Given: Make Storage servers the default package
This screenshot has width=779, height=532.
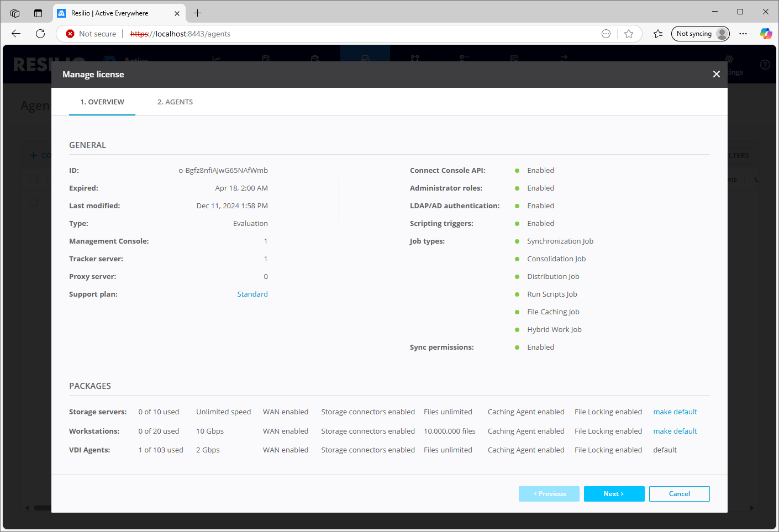Looking at the screenshot, I should (675, 412).
